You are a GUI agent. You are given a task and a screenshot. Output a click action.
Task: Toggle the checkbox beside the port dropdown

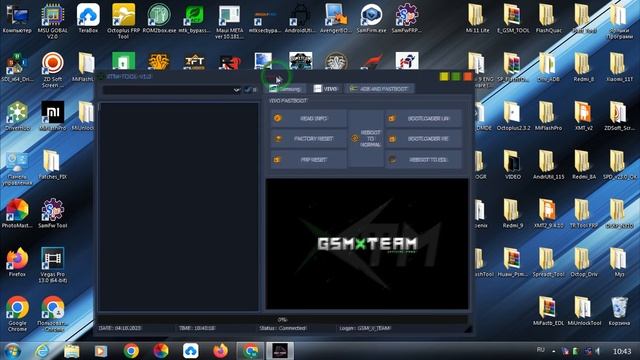[247, 90]
